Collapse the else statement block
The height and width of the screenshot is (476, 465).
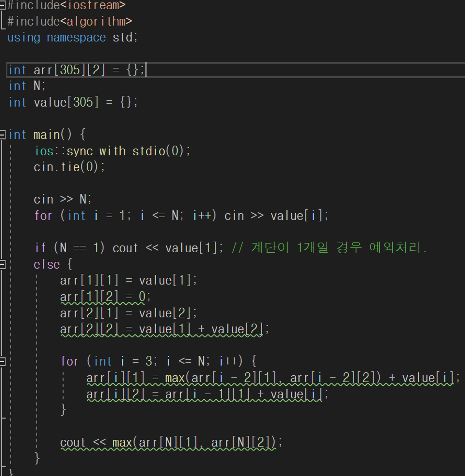pos(3,264)
